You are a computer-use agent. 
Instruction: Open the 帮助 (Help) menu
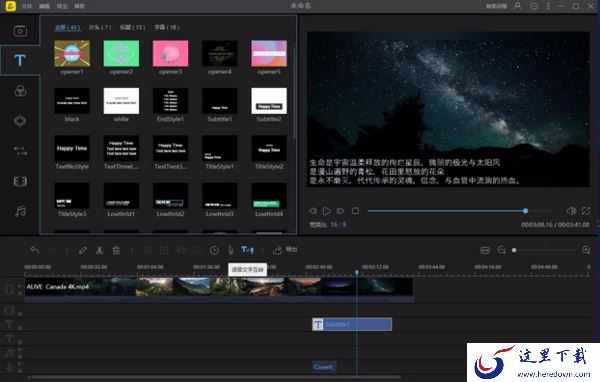click(80, 6)
